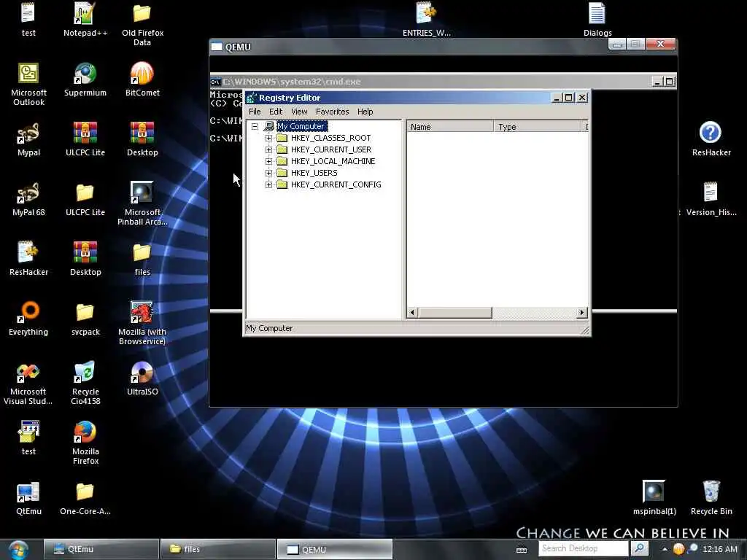
Task: Select the Mozilla Firefox desktop icon
Action: (x=85, y=443)
